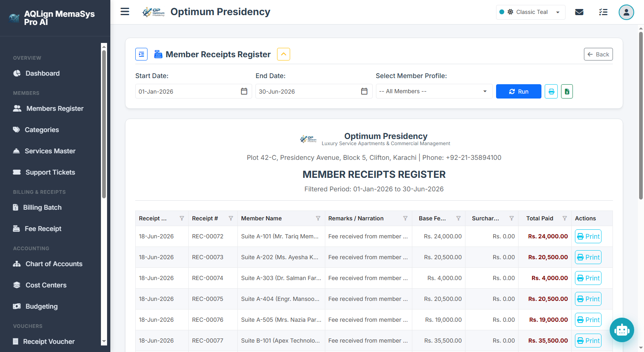Select the Suite A-303 member name cell
Screen dimensions: 644x352
coord(281,278)
